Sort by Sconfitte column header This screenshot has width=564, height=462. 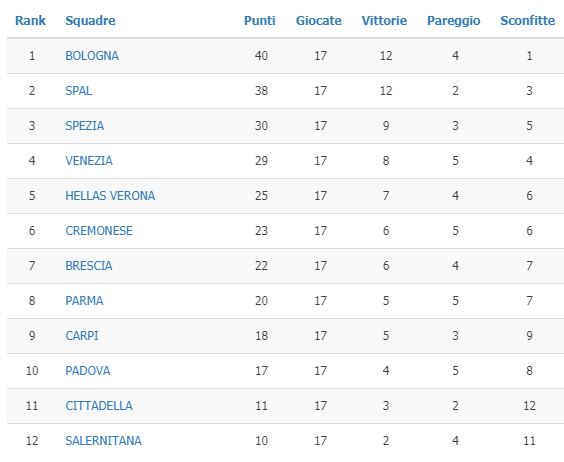click(528, 21)
